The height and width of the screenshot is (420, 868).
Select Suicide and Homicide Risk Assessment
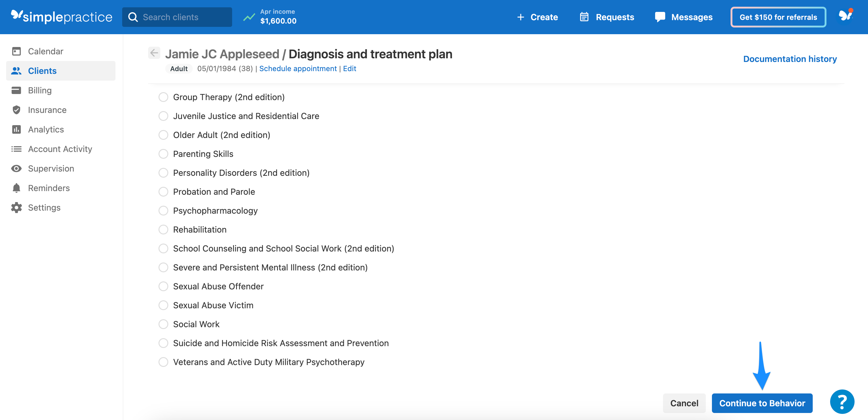pyautogui.click(x=163, y=343)
